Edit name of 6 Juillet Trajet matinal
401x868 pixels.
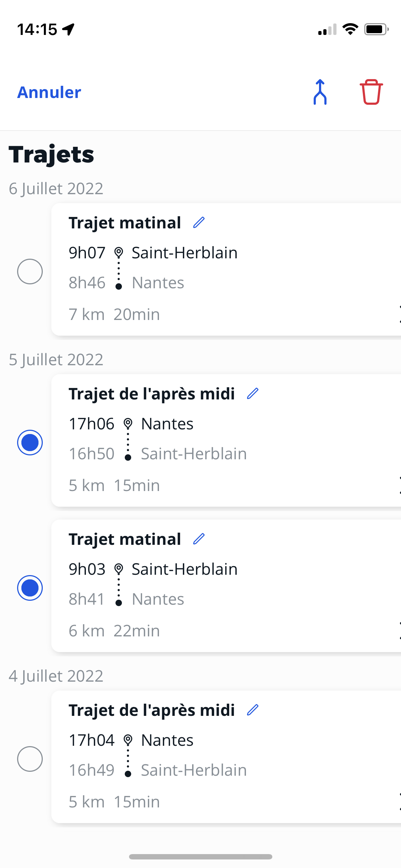[x=199, y=222]
